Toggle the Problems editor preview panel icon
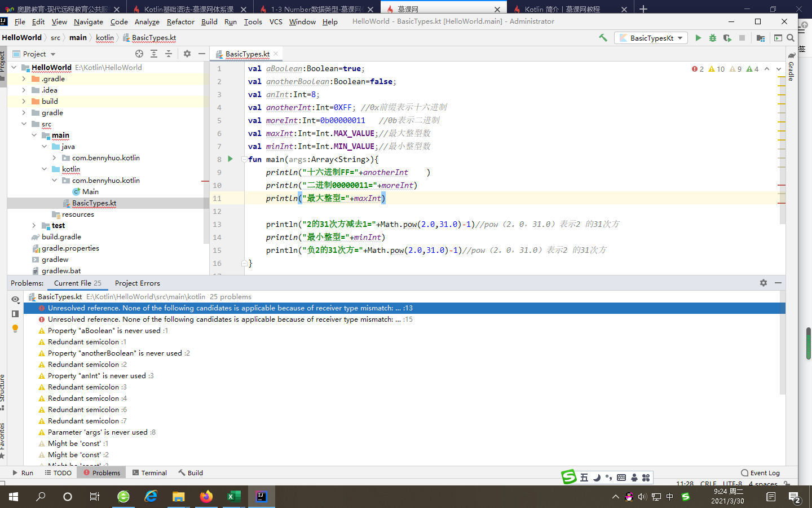Image resolution: width=812 pixels, height=508 pixels. tap(15, 313)
